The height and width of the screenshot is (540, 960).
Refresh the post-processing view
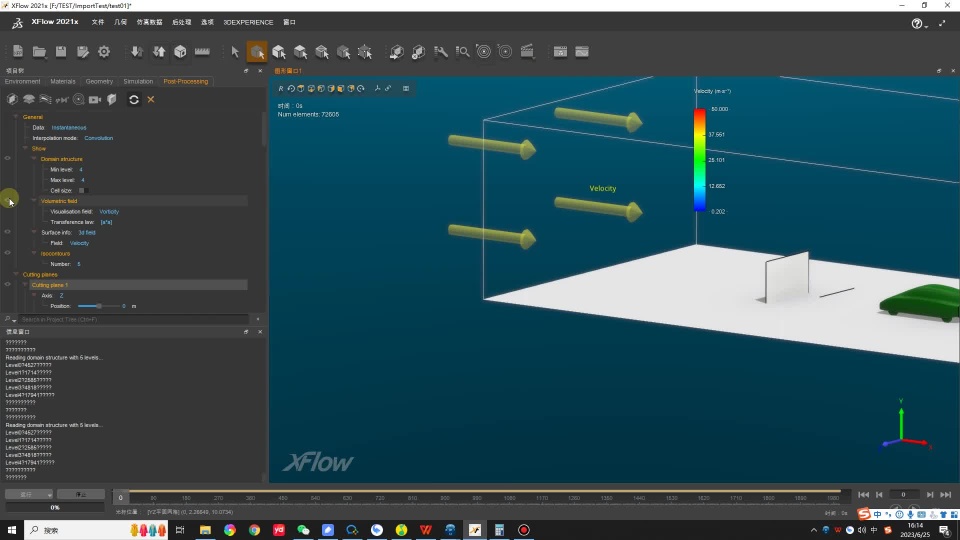[x=133, y=99]
